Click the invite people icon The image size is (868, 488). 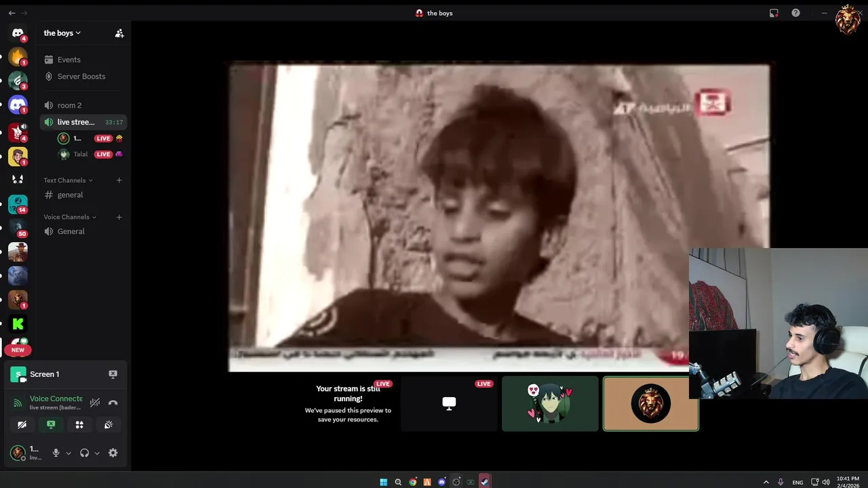pos(119,33)
